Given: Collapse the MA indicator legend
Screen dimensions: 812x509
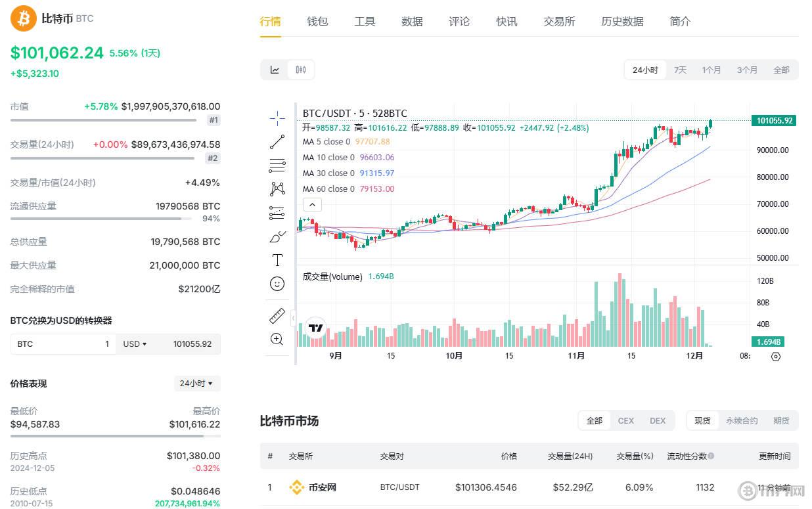Looking at the screenshot, I should [312, 205].
